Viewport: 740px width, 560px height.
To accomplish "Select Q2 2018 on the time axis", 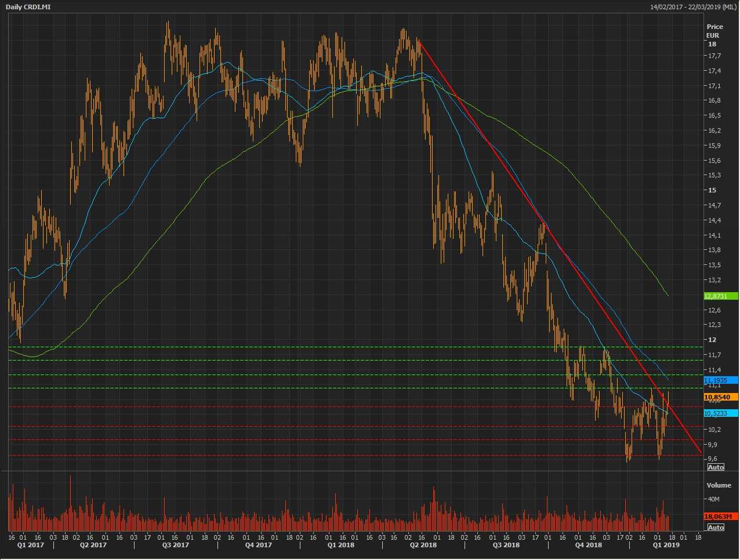I will click(423, 545).
